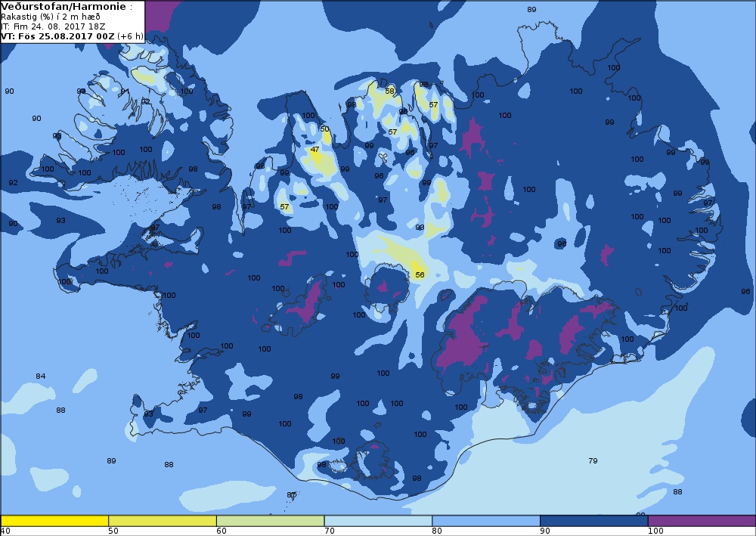
Task: Click the 79 value off the southeast coast
Action: [x=593, y=461]
